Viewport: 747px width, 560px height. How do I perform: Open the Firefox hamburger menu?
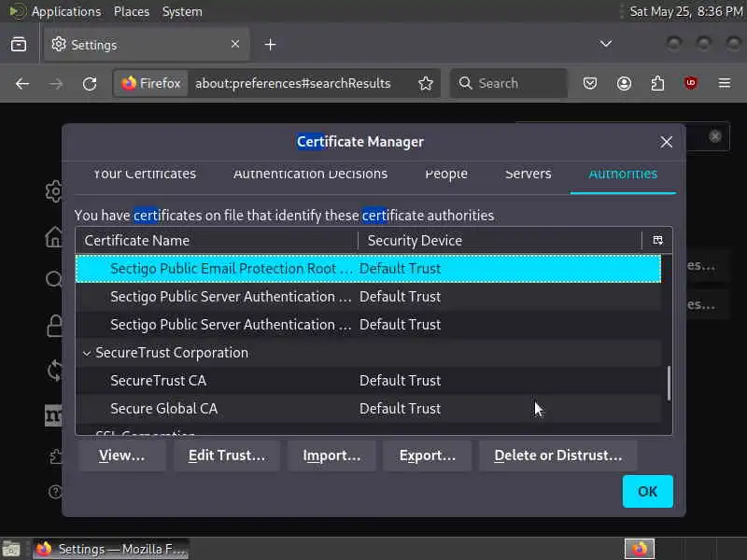[x=725, y=84]
